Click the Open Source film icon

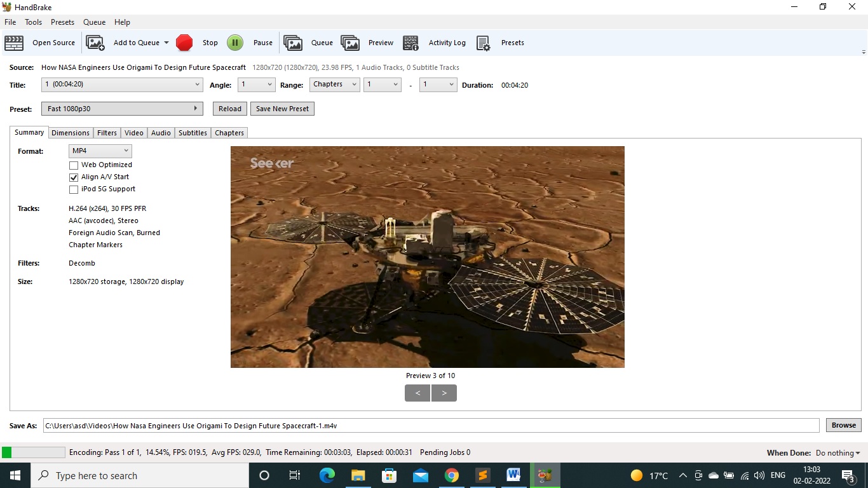pyautogui.click(x=14, y=43)
